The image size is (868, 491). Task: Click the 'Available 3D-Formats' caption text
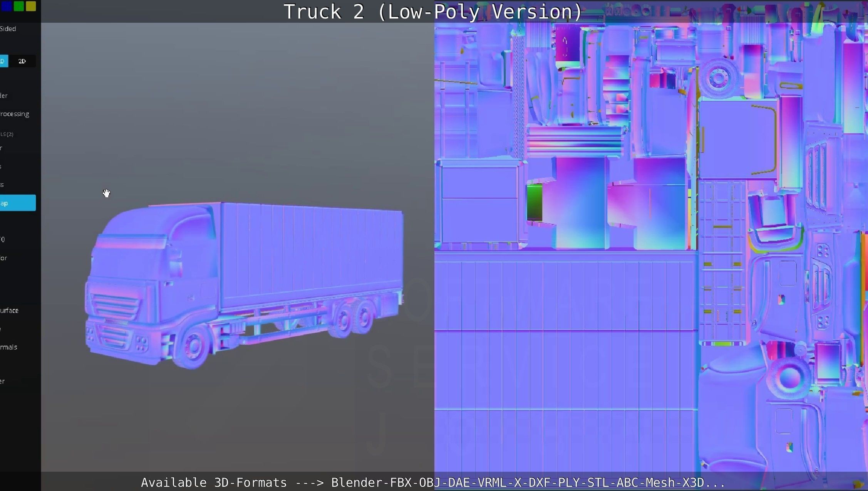point(433,483)
